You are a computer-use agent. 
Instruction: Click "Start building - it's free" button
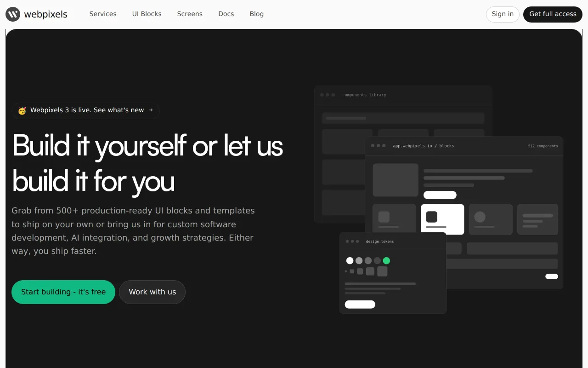point(63,292)
